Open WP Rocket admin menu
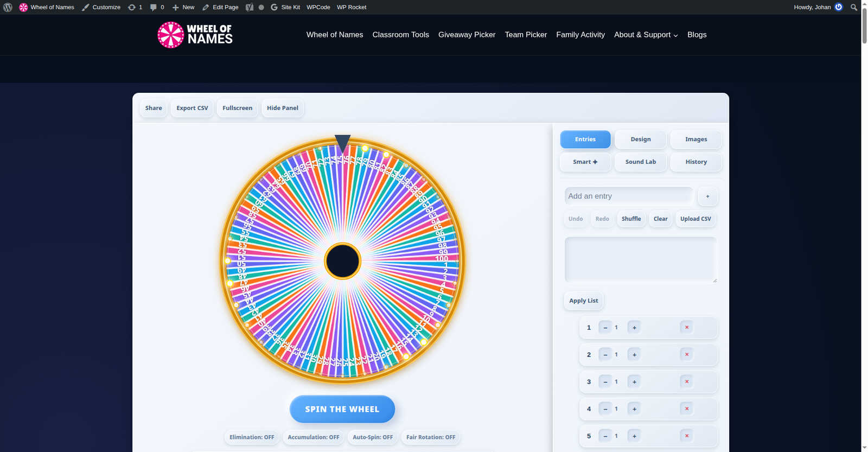Image resolution: width=868 pixels, height=452 pixels. (x=352, y=7)
